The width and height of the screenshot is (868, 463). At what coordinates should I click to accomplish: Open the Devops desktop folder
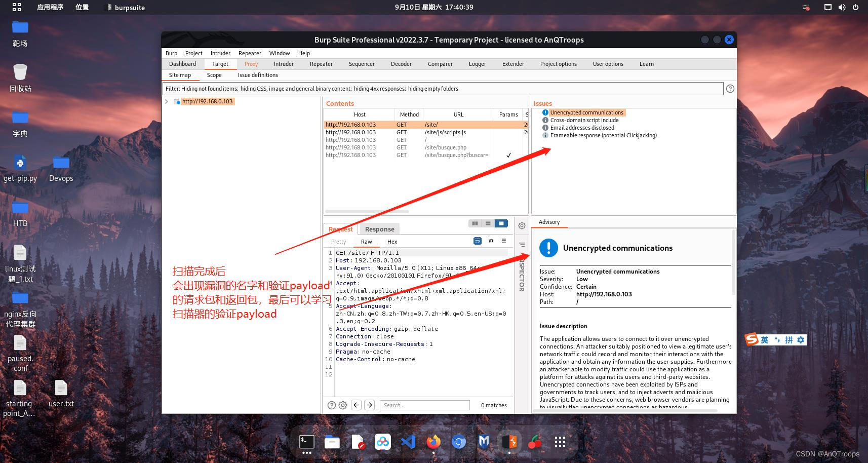click(x=61, y=168)
